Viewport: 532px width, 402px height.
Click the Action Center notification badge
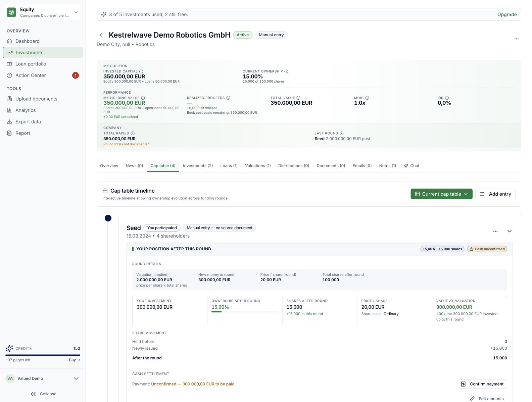(x=76, y=75)
